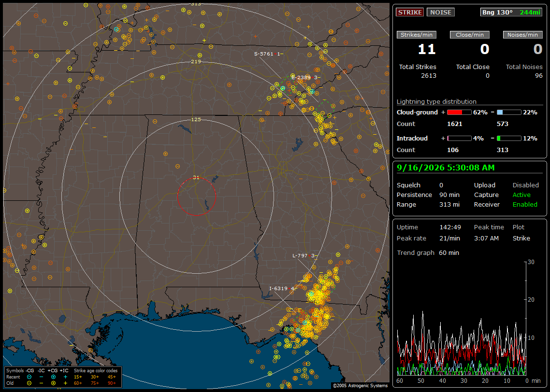550x392 pixels.
Task: Click the NOISE indicator button
Action: point(441,12)
